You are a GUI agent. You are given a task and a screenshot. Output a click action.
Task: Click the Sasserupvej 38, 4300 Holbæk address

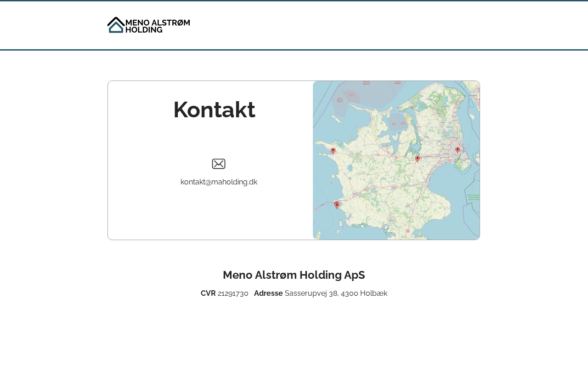click(x=336, y=293)
